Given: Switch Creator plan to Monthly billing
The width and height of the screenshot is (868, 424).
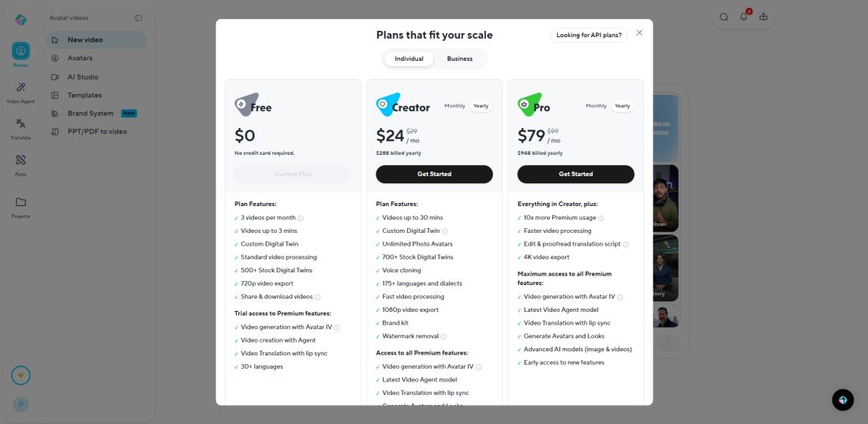Looking at the screenshot, I should pyautogui.click(x=455, y=106).
